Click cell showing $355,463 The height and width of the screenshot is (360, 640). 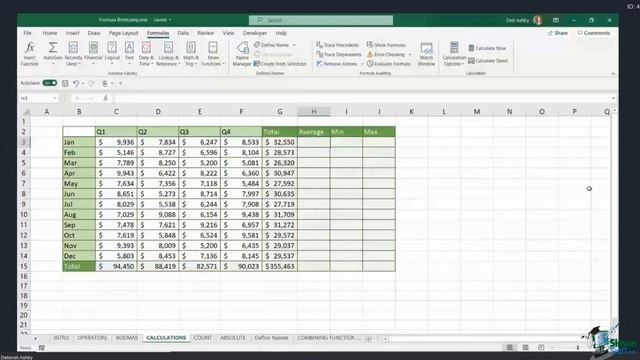pyautogui.click(x=280, y=266)
